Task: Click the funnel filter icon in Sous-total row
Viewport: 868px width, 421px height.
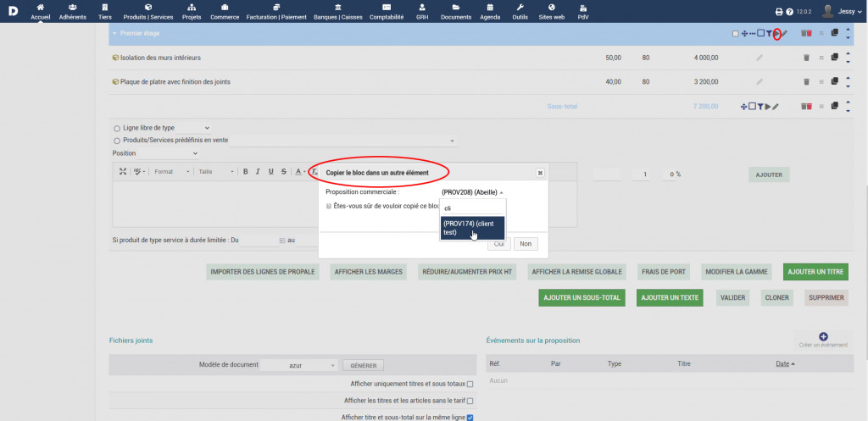Action: 760,106
